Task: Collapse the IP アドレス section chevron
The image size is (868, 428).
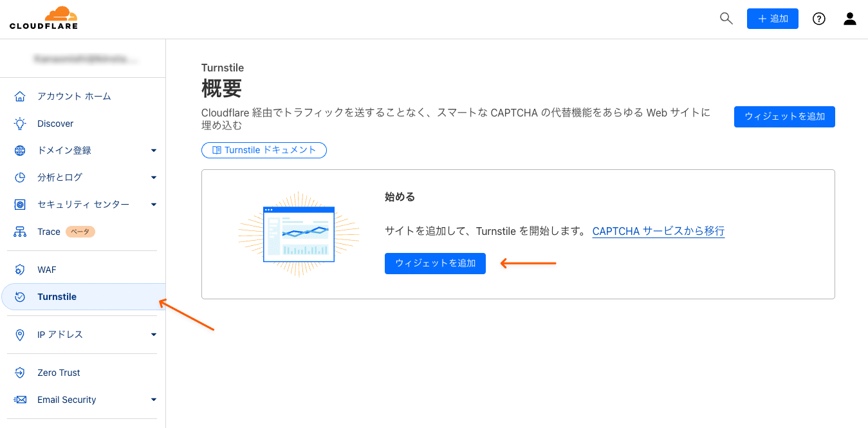Action: coord(154,334)
